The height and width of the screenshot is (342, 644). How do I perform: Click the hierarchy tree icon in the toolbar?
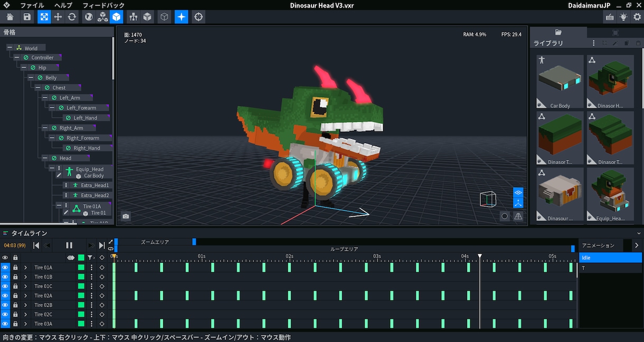pyautogui.click(x=133, y=17)
